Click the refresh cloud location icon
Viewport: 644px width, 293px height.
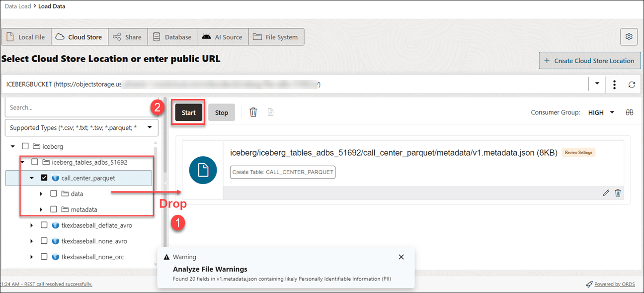632,85
